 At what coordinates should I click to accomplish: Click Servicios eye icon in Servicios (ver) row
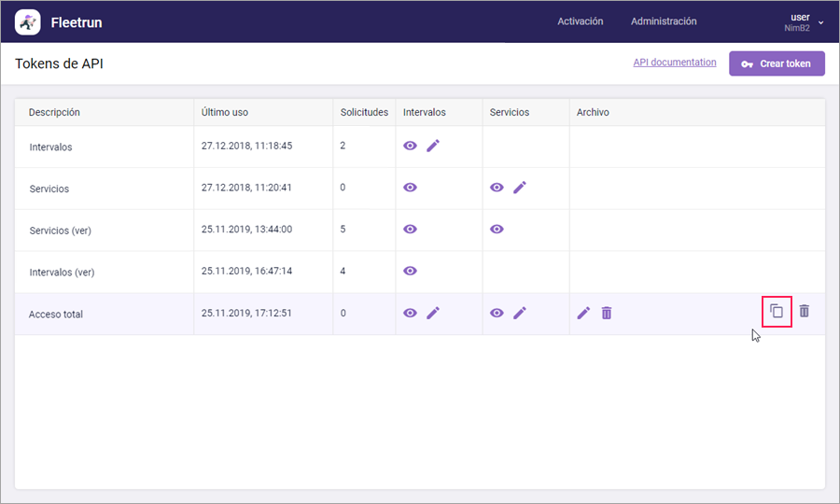tap(497, 230)
